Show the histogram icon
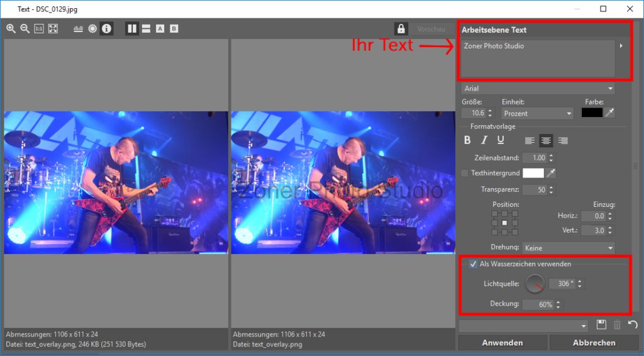The image size is (644, 356). [78, 29]
